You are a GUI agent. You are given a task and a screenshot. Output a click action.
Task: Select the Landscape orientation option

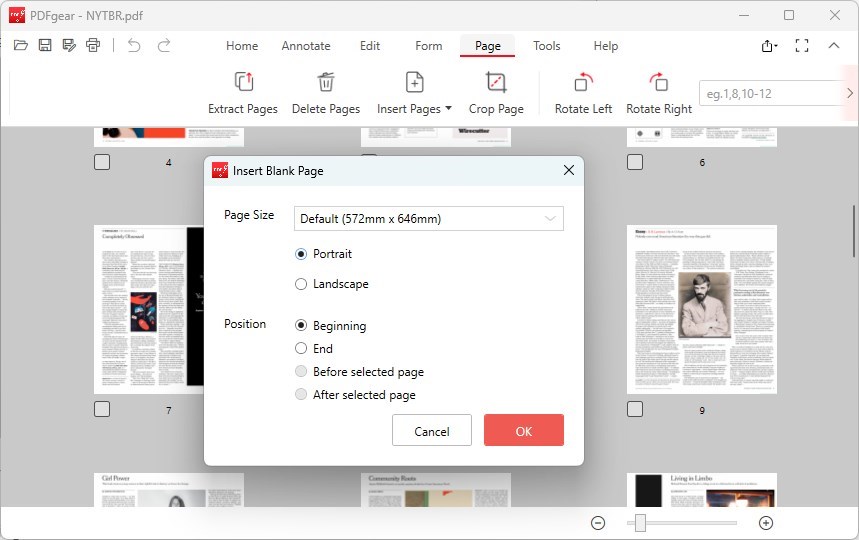[x=301, y=284]
